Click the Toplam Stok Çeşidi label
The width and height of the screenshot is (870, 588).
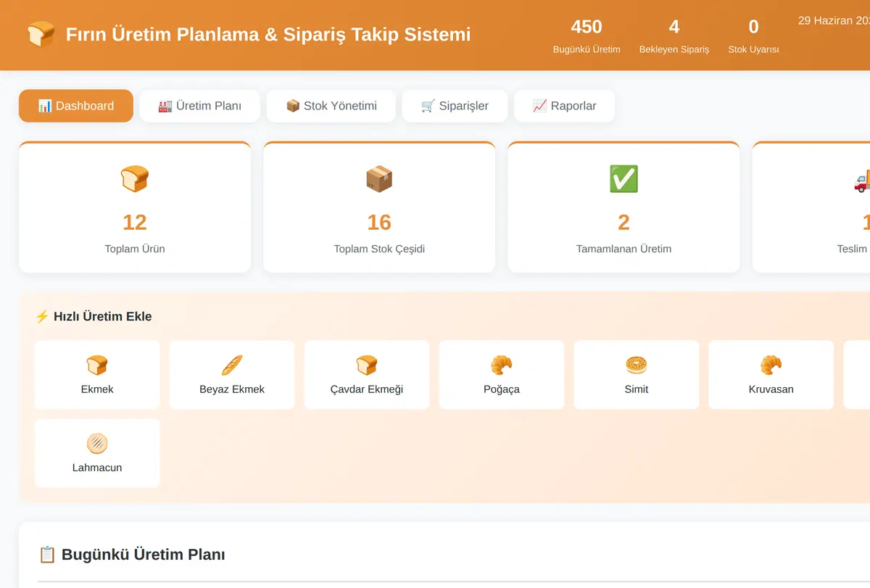tap(379, 249)
